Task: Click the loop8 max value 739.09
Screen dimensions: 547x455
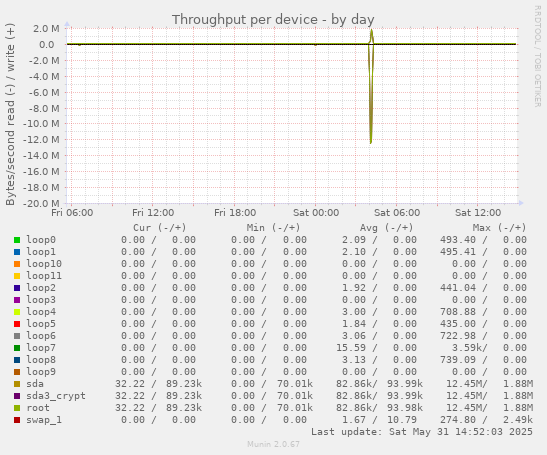Action: (458, 360)
